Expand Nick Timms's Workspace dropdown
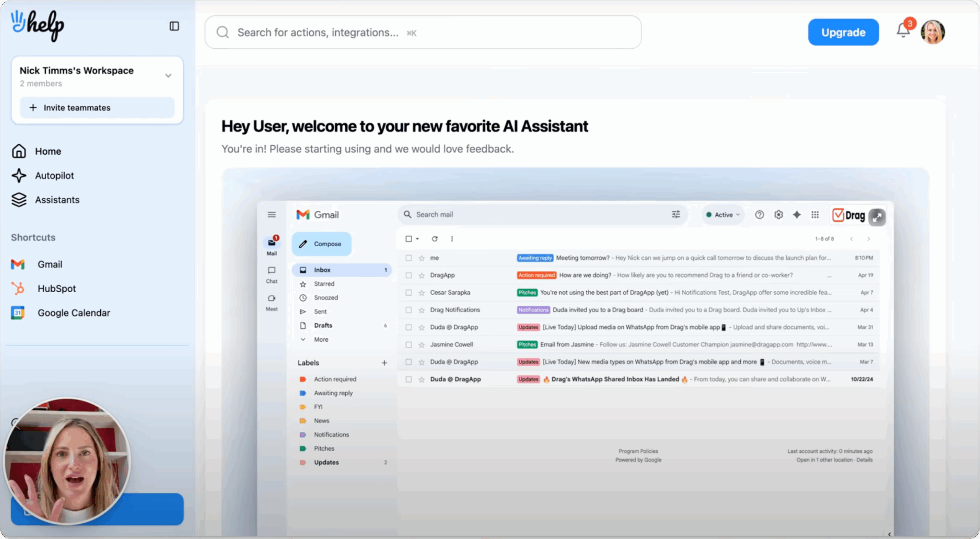980x539 pixels. tap(168, 76)
